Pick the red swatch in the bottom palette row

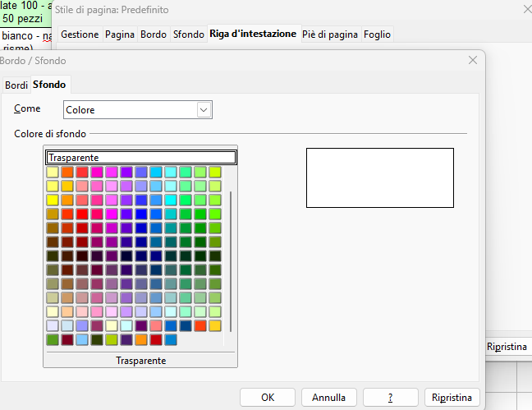[x=156, y=339]
